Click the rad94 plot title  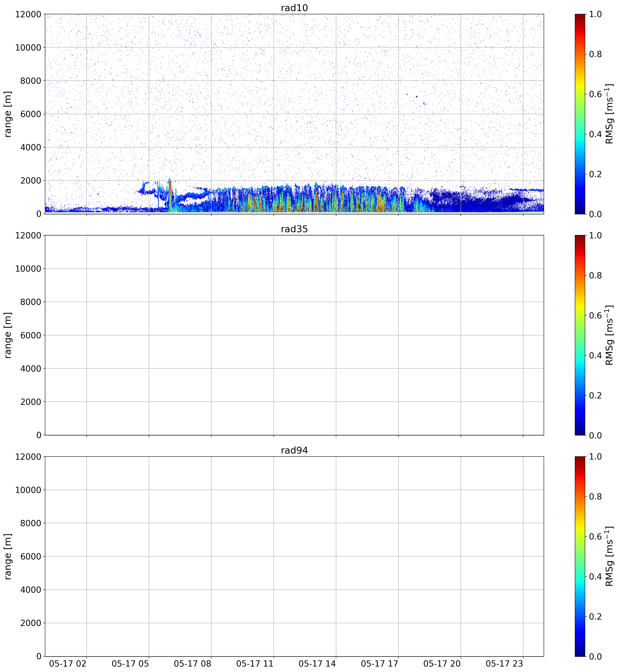[294, 451]
